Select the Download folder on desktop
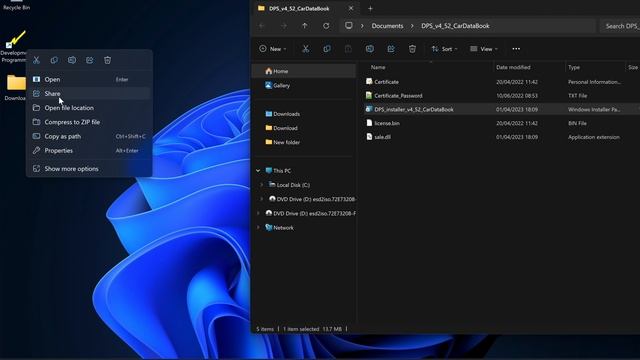 15,87
